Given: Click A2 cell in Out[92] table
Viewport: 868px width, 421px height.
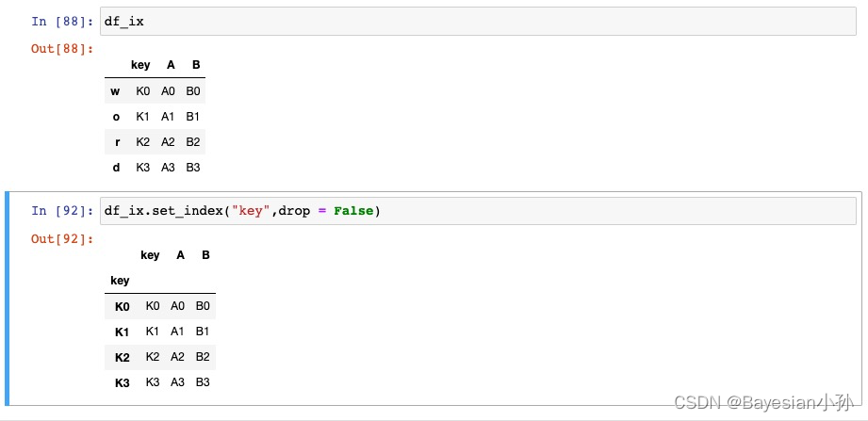Looking at the screenshot, I should 178,357.
